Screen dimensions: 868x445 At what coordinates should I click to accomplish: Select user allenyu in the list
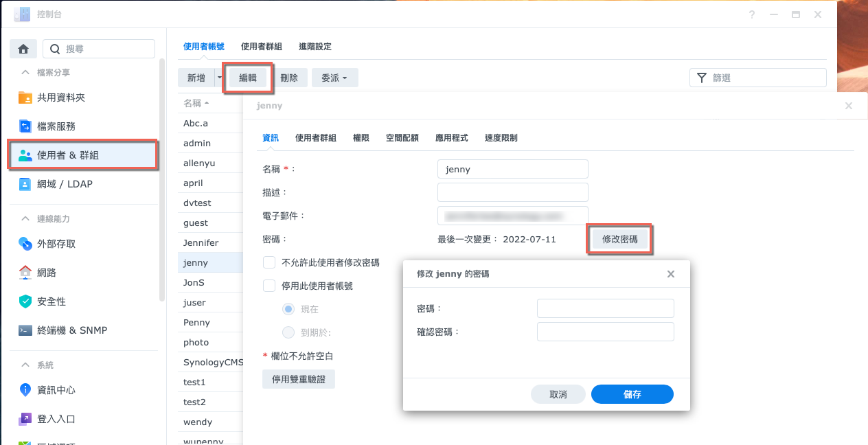[x=210, y=163]
